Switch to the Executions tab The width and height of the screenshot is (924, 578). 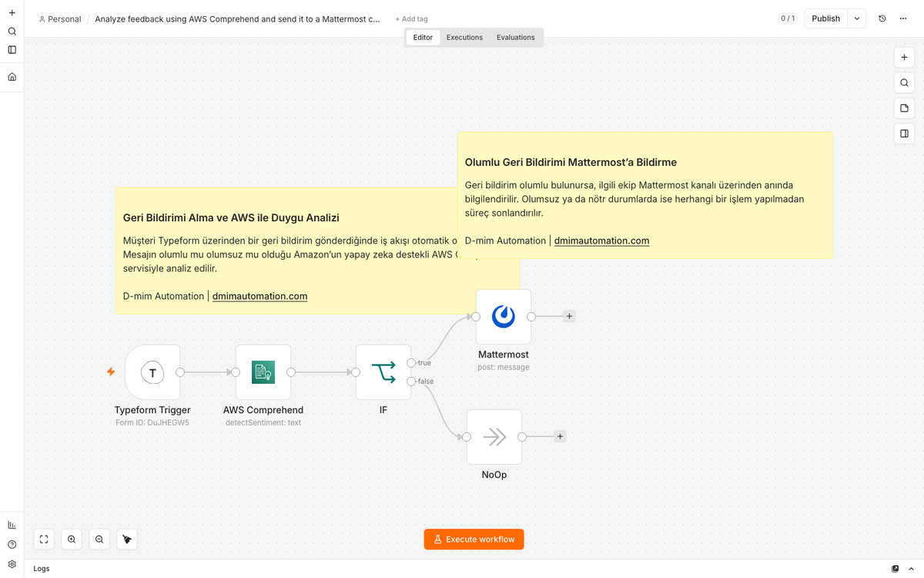[465, 37]
